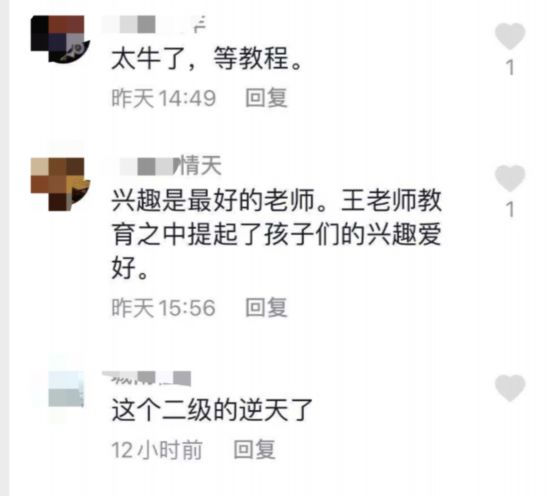Click the timestamp 昨天 15:56
This screenshot has width=550, height=496.
(x=164, y=308)
